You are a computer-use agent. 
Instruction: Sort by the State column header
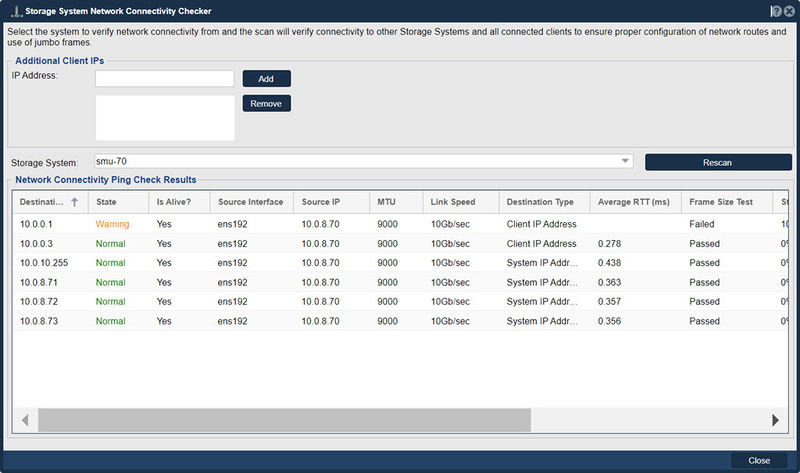coord(118,202)
